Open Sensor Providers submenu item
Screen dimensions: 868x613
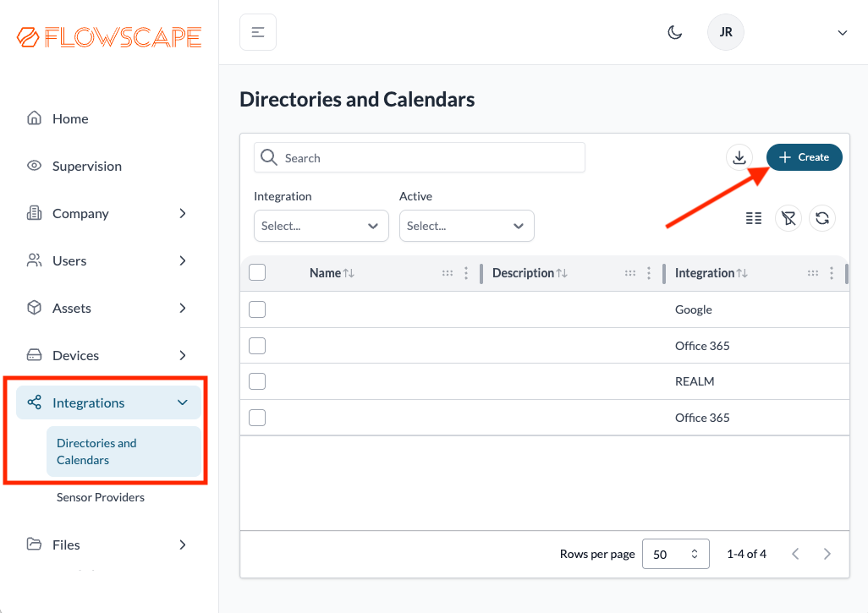[100, 497]
